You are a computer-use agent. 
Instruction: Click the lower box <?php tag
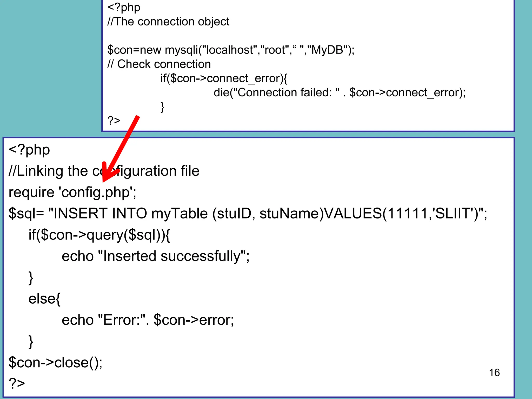tap(29, 150)
